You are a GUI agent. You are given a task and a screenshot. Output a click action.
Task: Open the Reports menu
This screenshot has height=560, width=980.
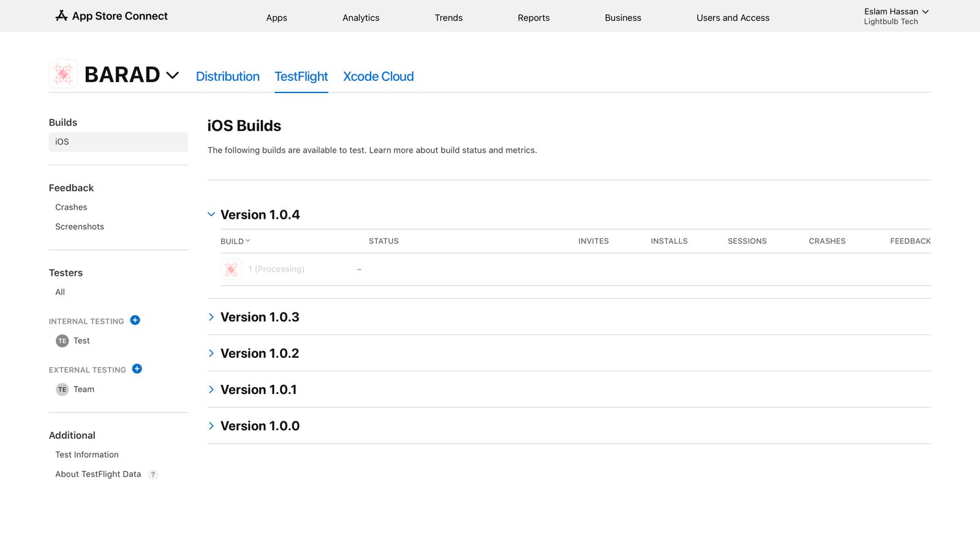click(x=533, y=18)
